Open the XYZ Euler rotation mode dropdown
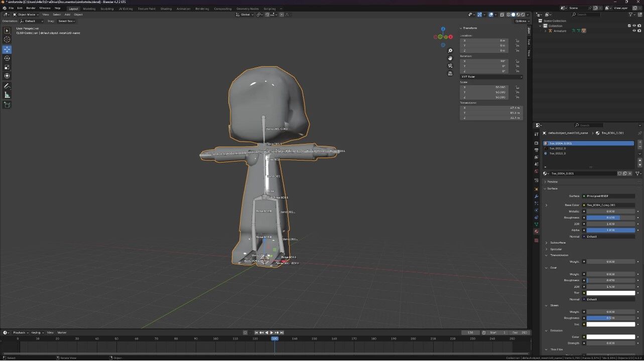 point(491,77)
